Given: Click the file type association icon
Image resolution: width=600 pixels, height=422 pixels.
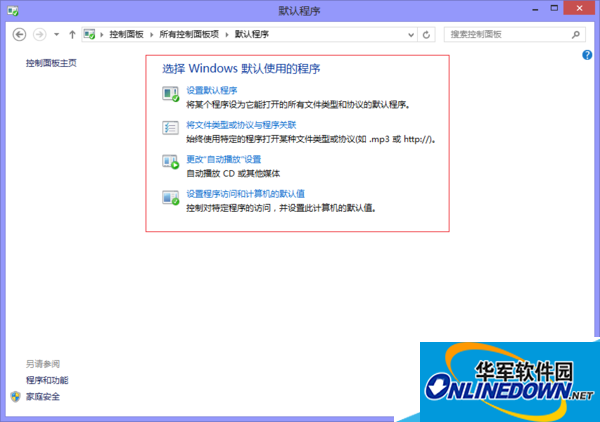Looking at the screenshot, I should tap(170, 130).
